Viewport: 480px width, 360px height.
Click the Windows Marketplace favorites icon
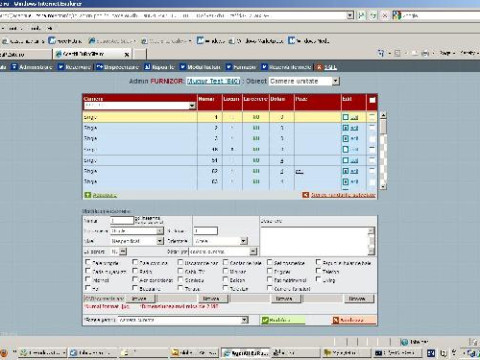click(232, 41)
